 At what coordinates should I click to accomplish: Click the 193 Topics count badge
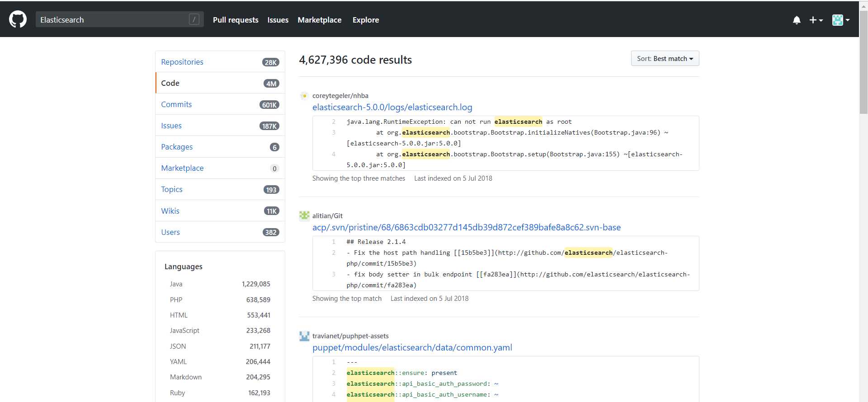click(271, 190)
